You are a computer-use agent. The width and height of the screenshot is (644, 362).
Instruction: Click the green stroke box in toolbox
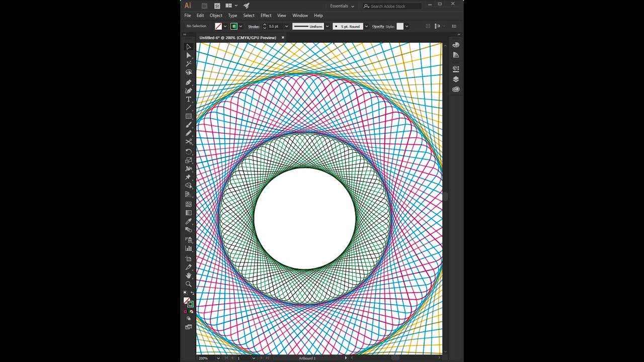[x=190, y=304]
